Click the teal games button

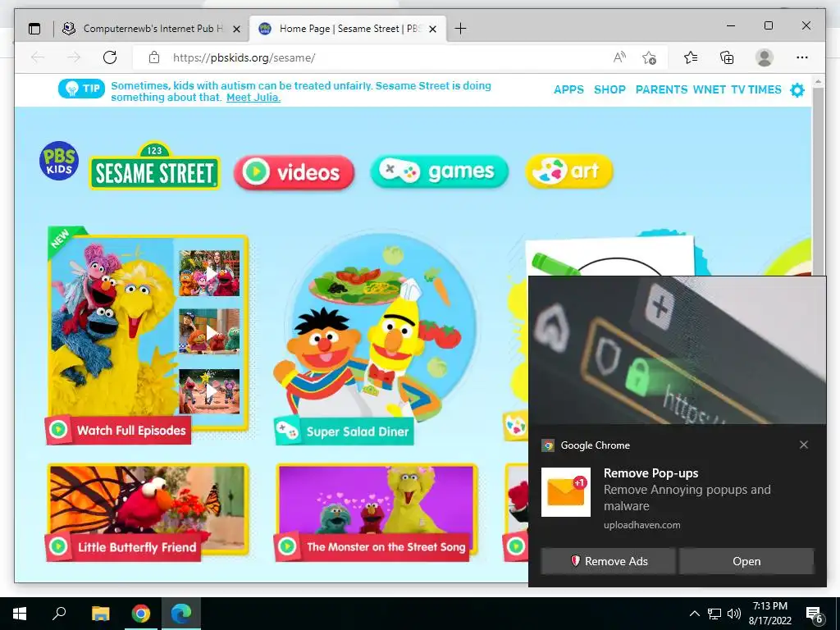(440, 171)
